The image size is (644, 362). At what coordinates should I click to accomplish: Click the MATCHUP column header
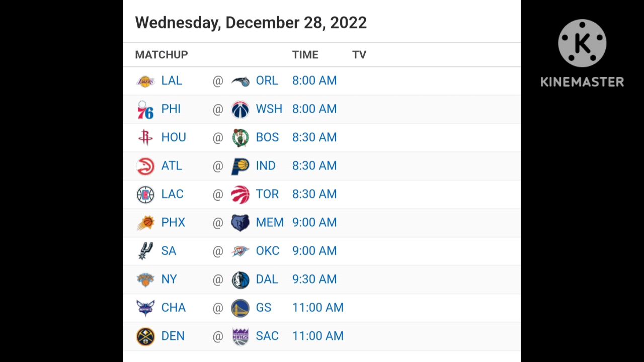pos(162,55)
